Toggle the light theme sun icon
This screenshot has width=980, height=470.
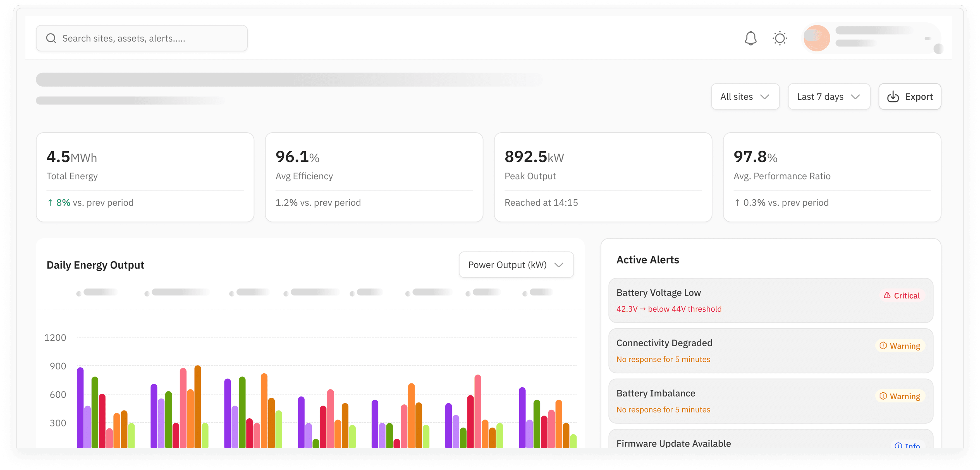[780, 38]
